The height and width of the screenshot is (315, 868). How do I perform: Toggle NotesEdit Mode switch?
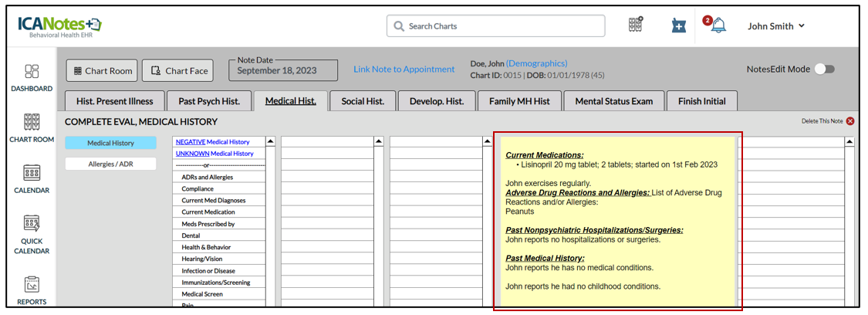click(x=824, y=69)
